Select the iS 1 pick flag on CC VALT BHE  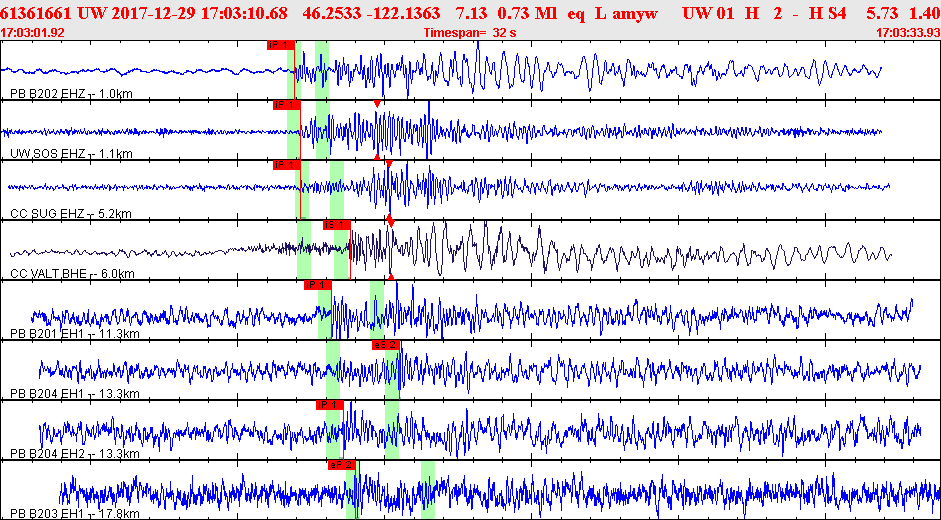click(x=336, y=225)
